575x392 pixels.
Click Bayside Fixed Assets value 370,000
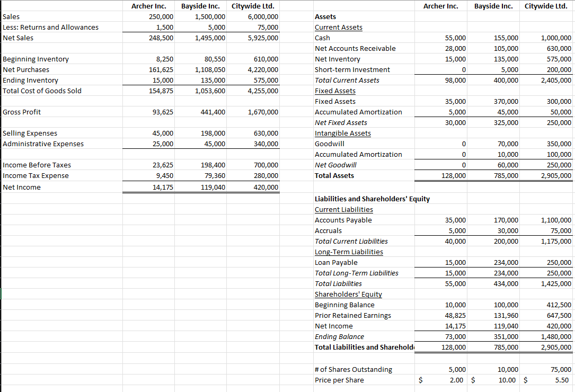click(506, 102)
